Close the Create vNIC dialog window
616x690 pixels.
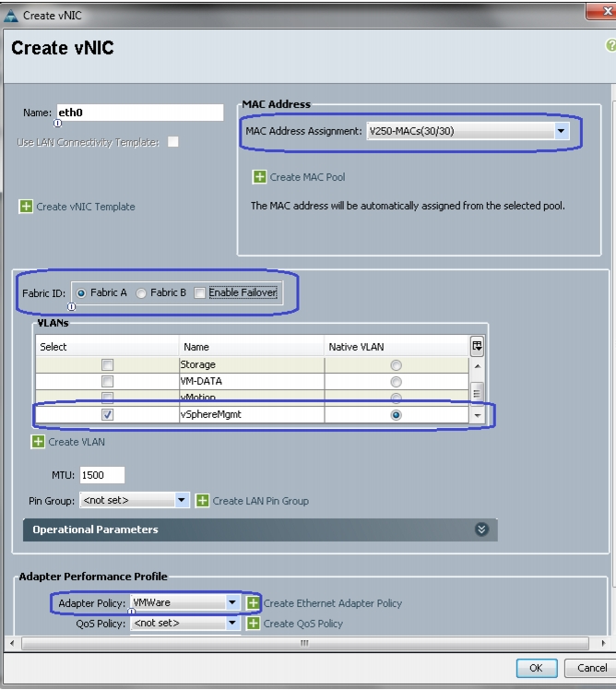tap(604, 11)
